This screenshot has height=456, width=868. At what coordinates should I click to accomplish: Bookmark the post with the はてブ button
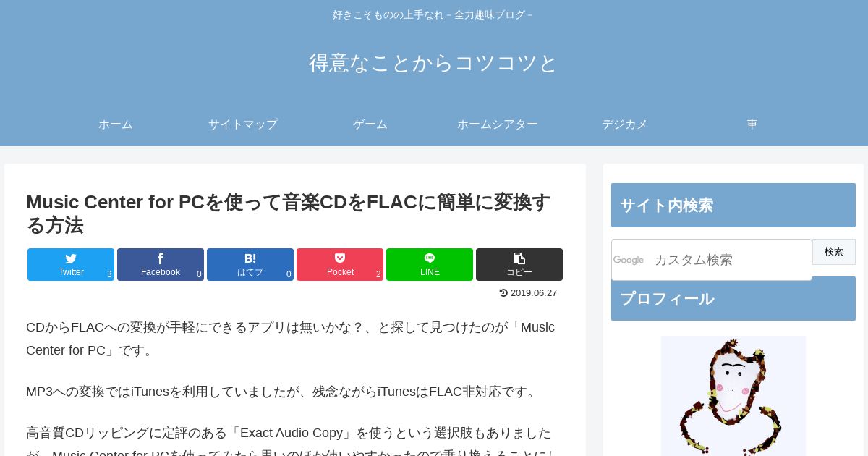pos(250,264)
